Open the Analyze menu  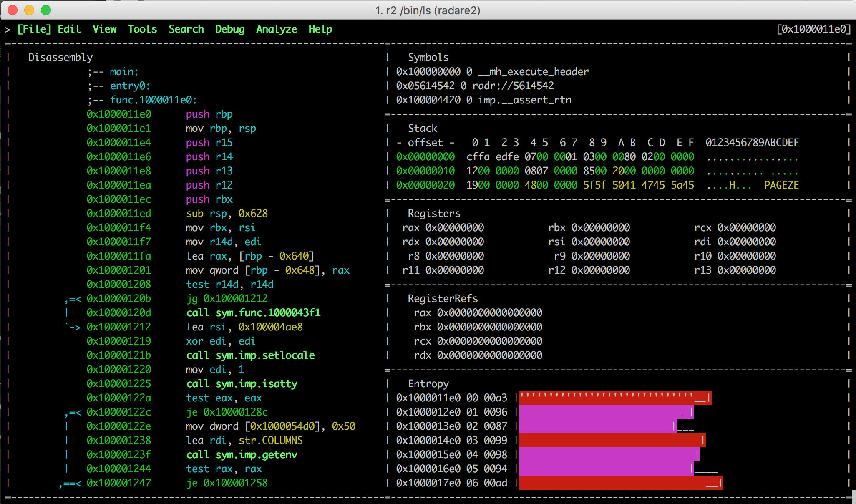coord(277,29)
